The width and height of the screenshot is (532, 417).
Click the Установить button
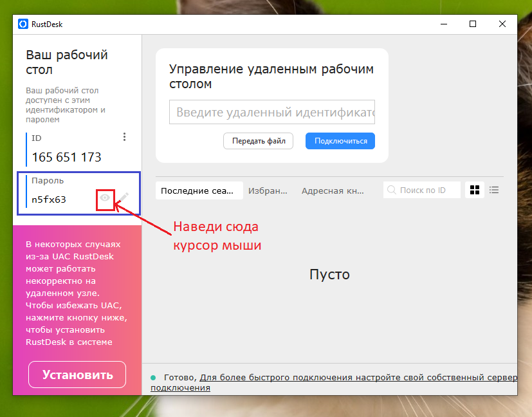tap(77, 375)
